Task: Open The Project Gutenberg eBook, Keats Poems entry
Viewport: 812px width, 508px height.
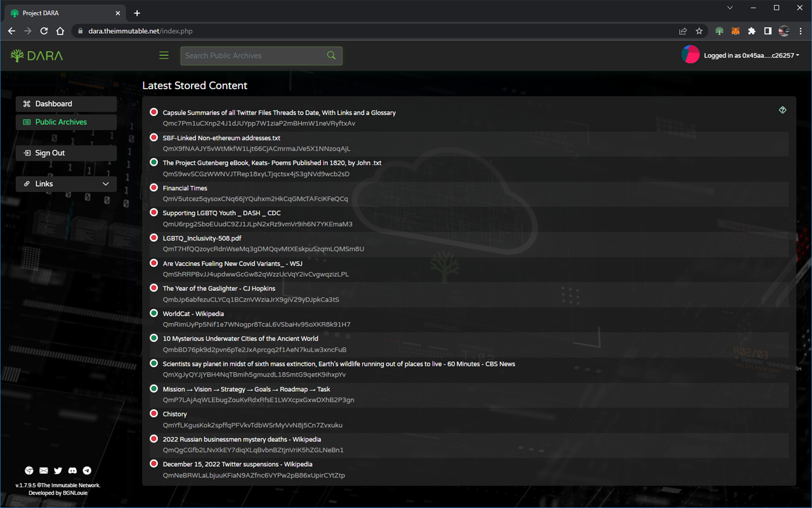Action: tap(272, 163)
